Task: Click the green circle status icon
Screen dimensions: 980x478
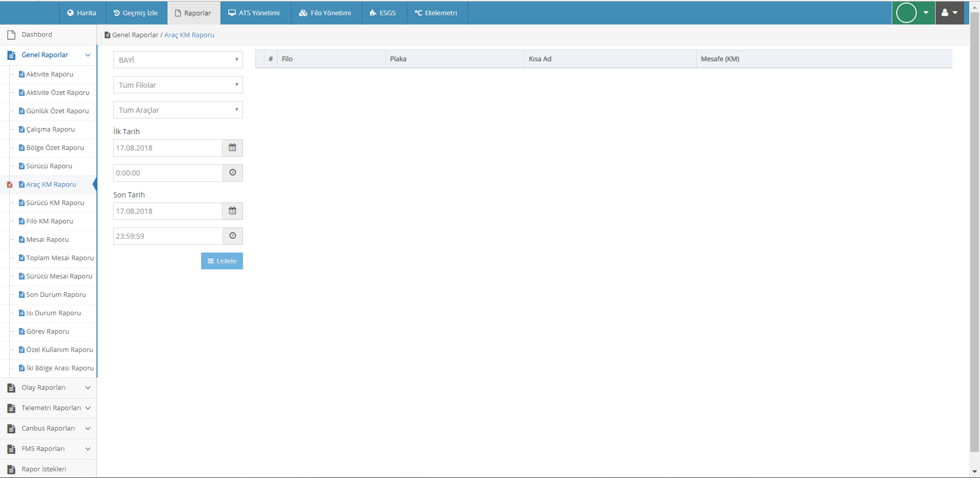Action: point(906,13)
